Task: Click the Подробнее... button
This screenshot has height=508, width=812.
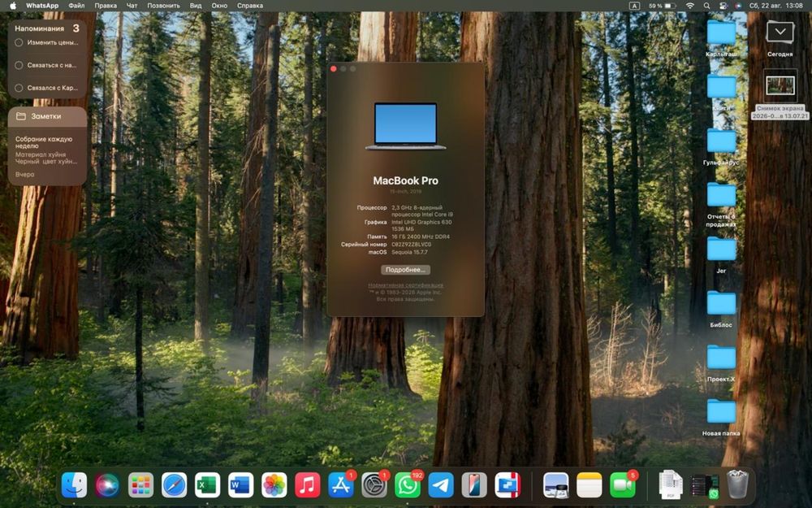Action: point(405,270)
